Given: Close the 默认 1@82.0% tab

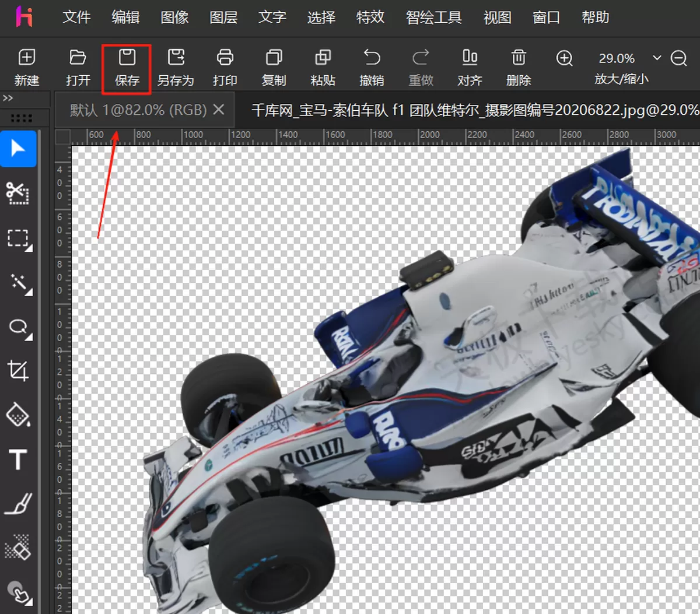Looking at the screenshot, I should (219, 109).
